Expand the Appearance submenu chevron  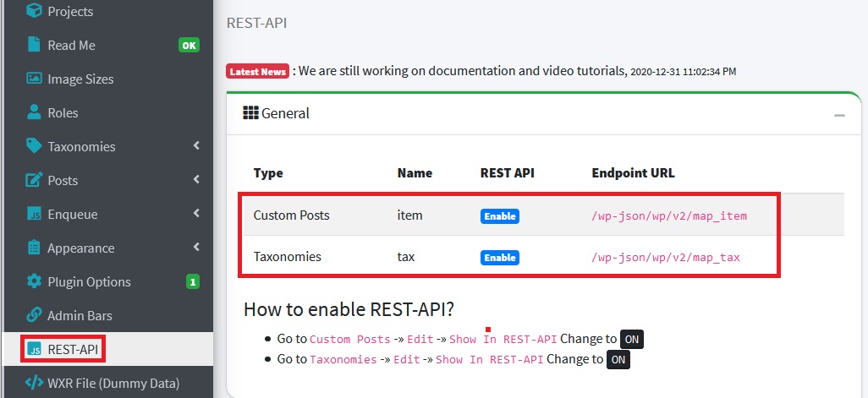pyautogui.click(x=196, y=248)
